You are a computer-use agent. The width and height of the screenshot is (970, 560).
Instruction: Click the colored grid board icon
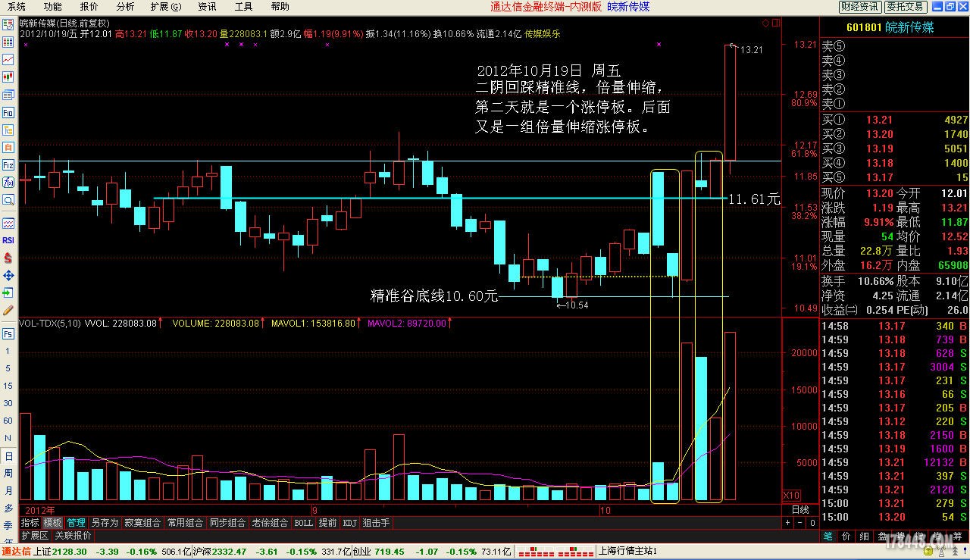coord(8,42)
